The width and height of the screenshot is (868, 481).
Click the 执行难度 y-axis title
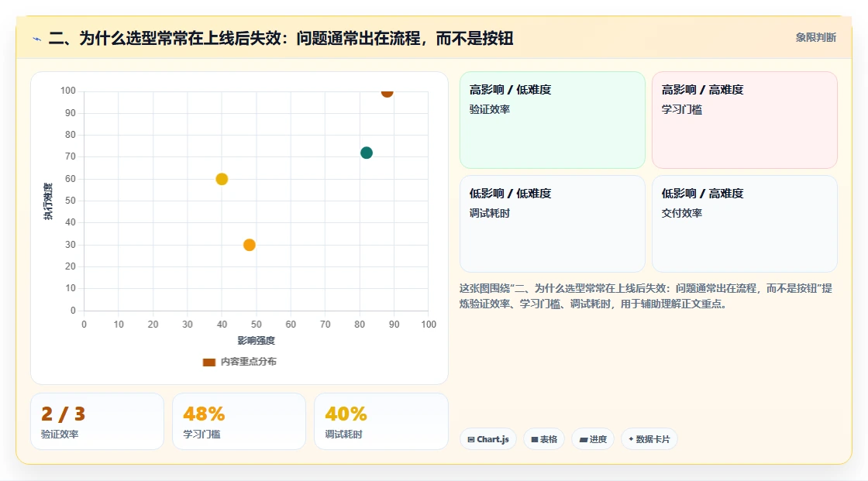pyautogui.click(x=48, y=201)
